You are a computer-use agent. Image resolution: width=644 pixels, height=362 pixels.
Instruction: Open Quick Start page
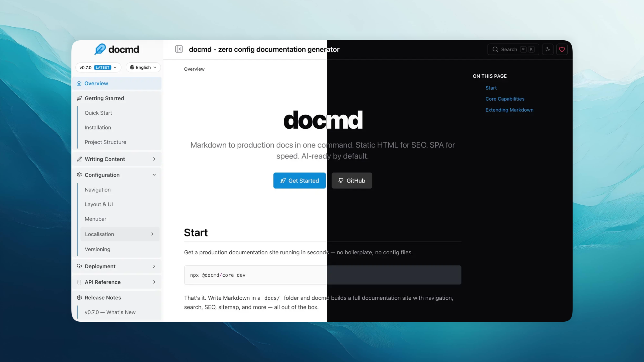click(x=98, y=113)
